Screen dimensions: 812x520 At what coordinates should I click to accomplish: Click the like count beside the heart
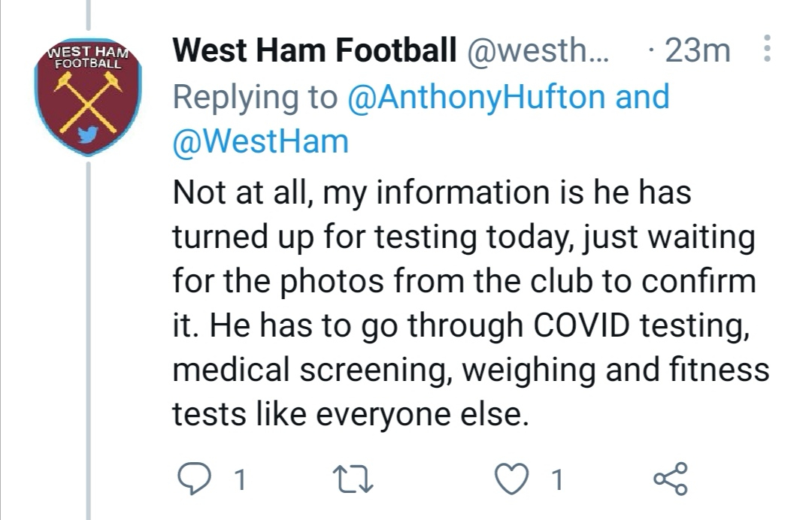[557, 479]
